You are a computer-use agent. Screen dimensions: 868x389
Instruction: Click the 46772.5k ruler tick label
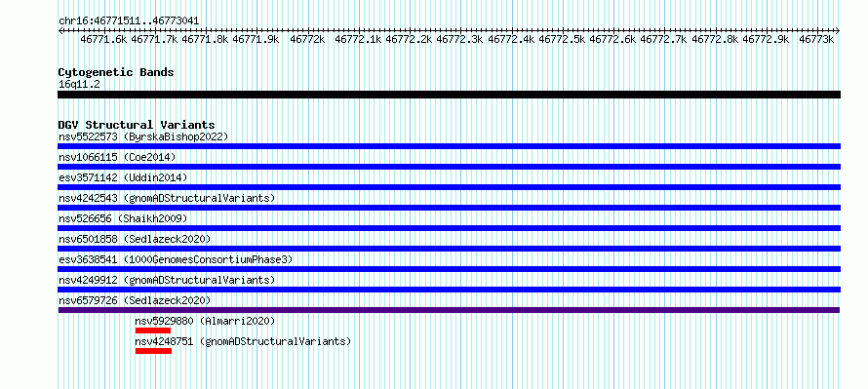[562, 39]
